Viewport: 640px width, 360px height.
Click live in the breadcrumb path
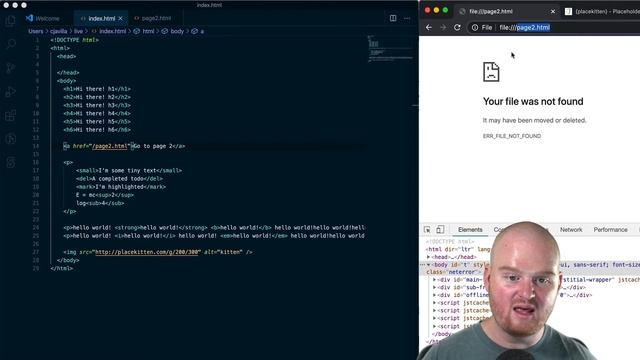[x=78, y=31]
